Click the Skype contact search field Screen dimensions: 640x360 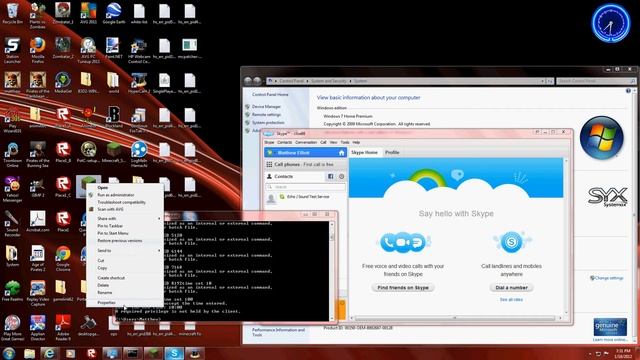[305, 187]
